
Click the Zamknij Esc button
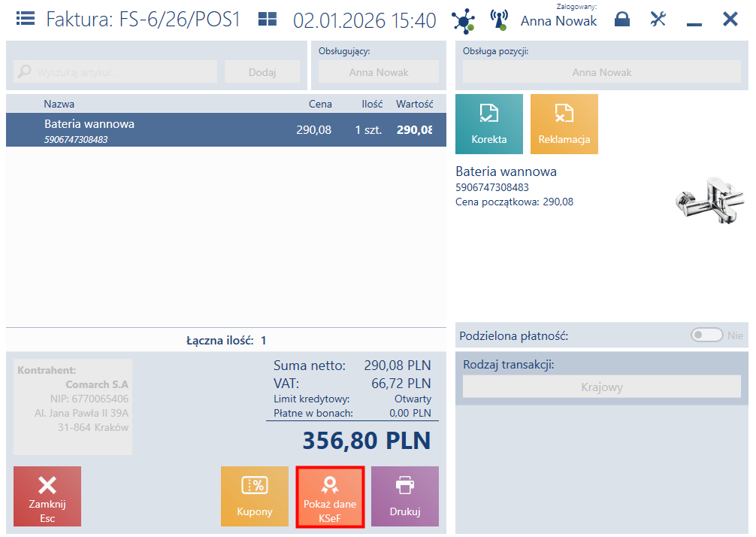tap(47, 496)
